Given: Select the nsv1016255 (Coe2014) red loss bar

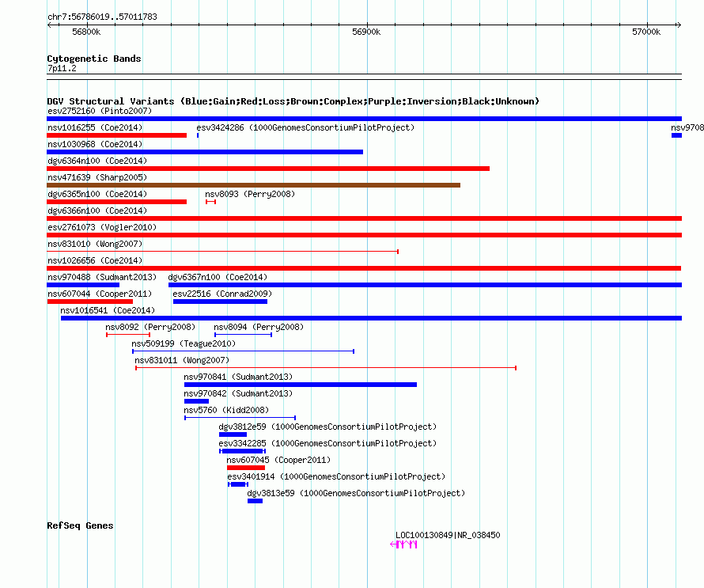Looking at the screenshot, I should click(x=117, y=135).
